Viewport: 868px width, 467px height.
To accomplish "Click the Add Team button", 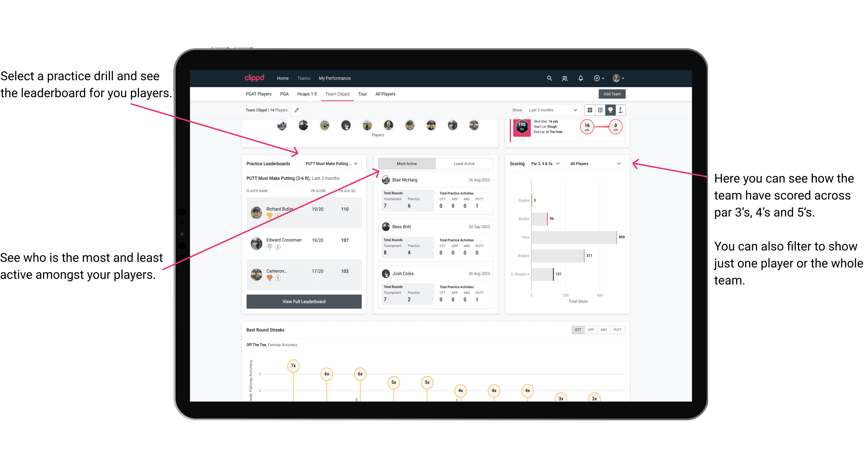I will 612,94.
